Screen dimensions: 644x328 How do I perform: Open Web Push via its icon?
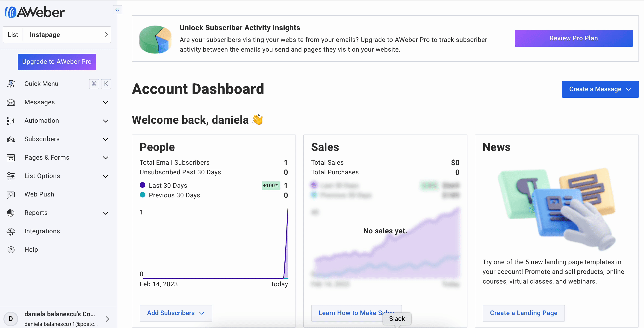pos(11,194)
